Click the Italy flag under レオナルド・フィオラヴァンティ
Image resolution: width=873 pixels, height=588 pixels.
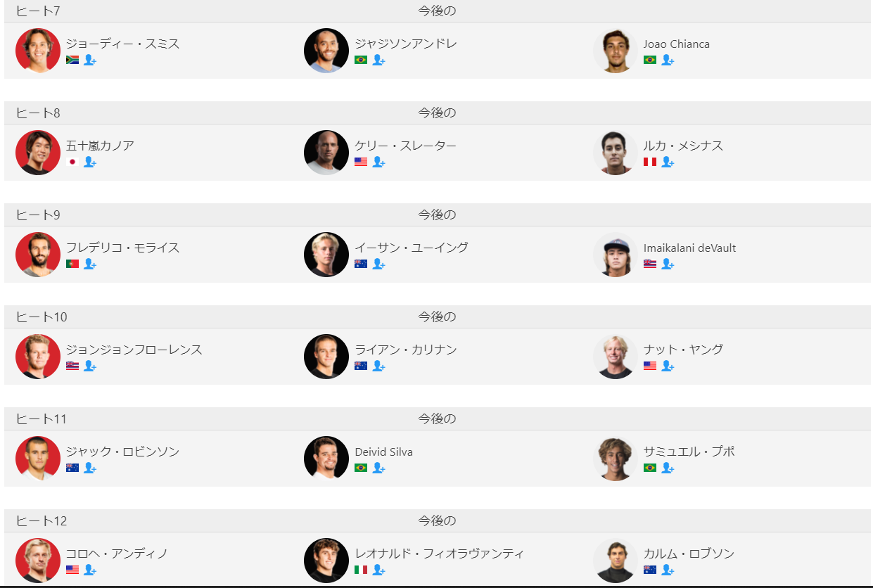click(x=361, y=570)
